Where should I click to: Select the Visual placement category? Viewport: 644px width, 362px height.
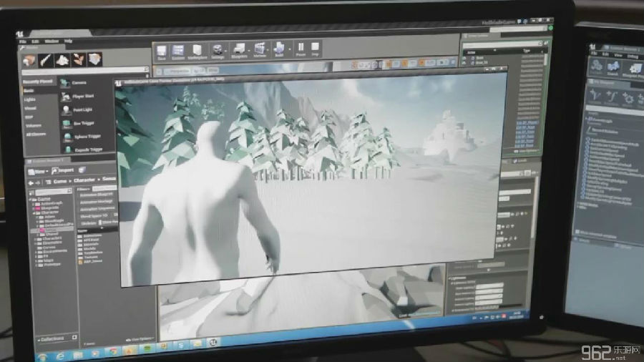30,108
